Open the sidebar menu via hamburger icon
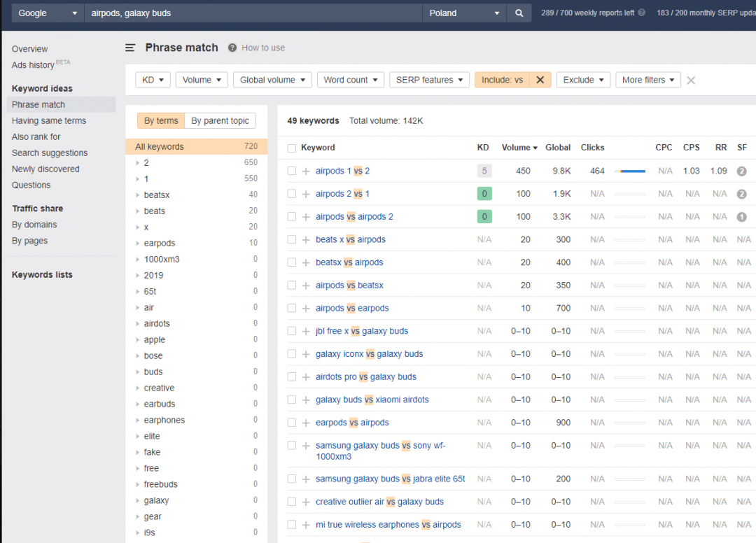 (130, 48)
